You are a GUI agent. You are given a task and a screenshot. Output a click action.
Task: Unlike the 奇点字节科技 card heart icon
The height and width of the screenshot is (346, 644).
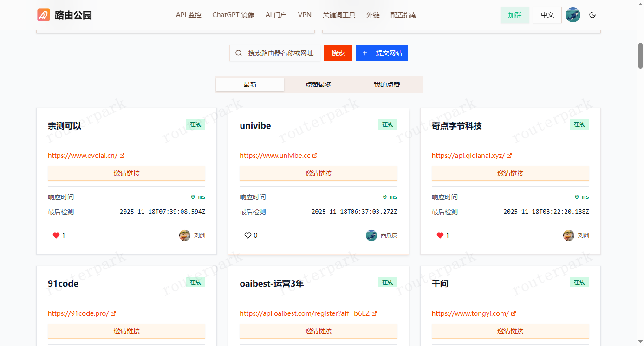[440, 235]
